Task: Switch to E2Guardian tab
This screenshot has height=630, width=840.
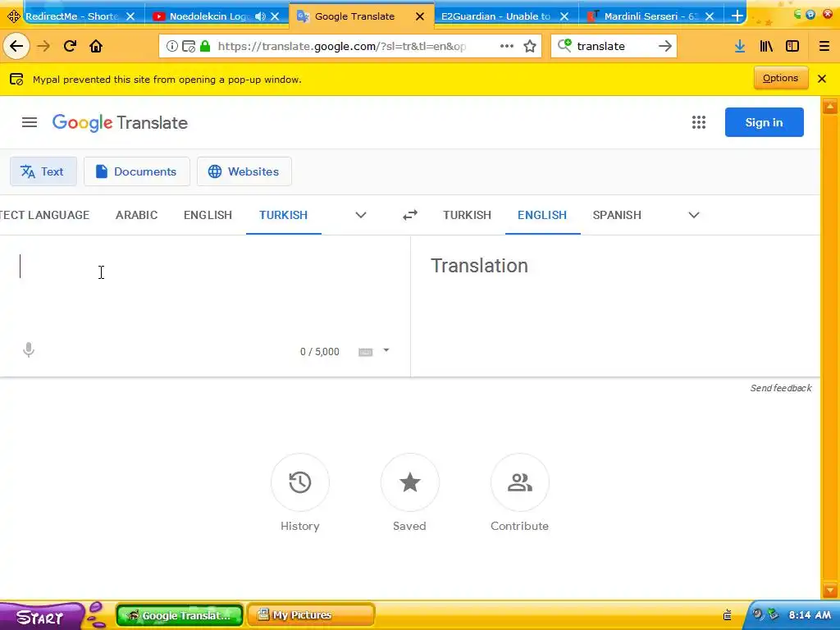Action: [496, 16]
